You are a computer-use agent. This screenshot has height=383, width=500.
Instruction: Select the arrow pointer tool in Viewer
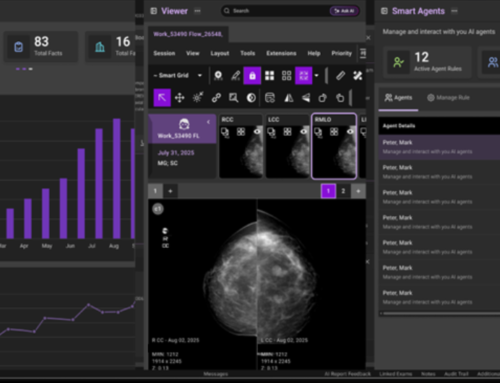tap(162, 98)
